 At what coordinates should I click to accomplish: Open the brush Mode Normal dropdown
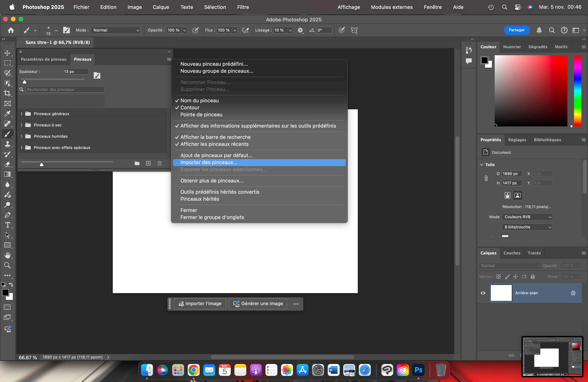click(x=116, y=30)
